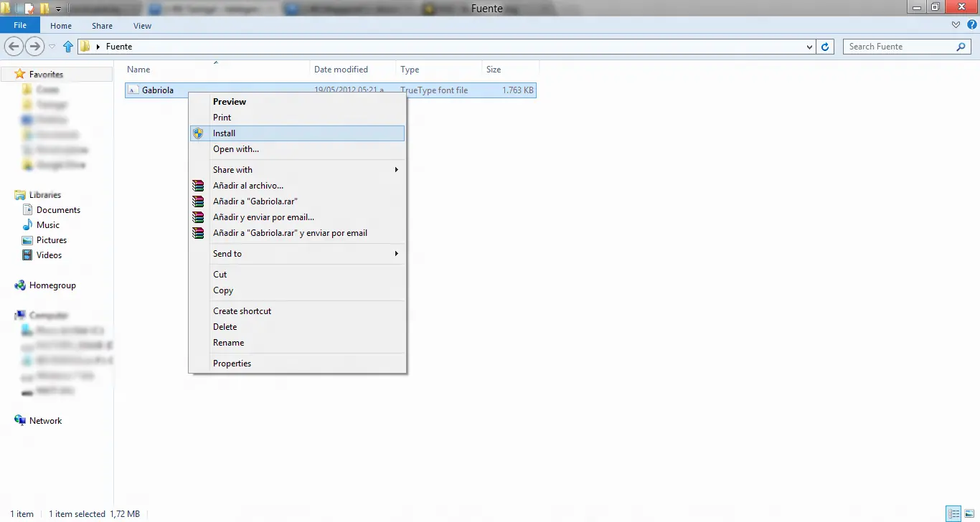Screen dimensions: 980x522
Task: Expand the ribbon with the chevron
Action: [956, 25]
